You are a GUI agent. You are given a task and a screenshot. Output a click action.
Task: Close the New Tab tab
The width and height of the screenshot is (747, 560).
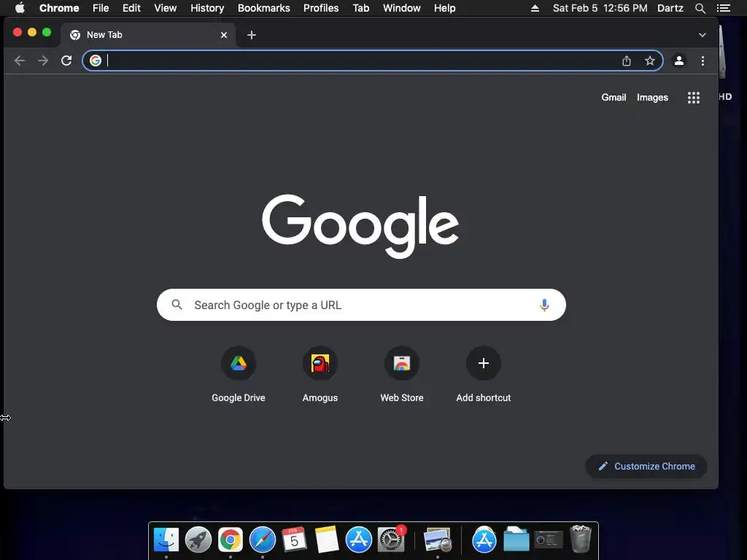(224, 35)
